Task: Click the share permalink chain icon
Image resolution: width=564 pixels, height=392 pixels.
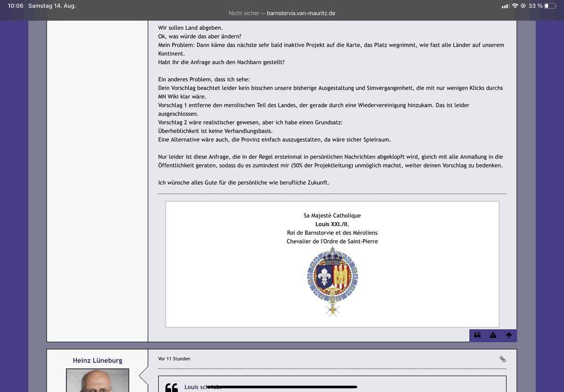Action: (502, 359)
